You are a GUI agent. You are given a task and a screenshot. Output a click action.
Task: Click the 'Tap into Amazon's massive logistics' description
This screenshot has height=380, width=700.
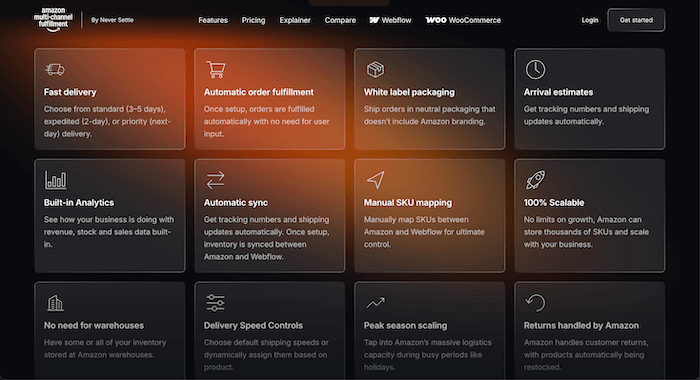point(428,355)
